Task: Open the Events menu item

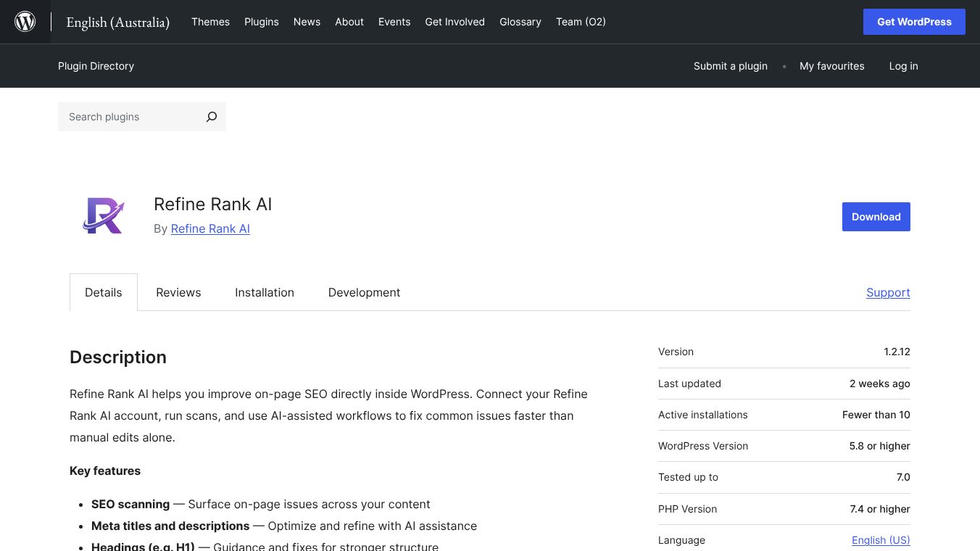Action: pyautogui.click(x=394, y=22)
